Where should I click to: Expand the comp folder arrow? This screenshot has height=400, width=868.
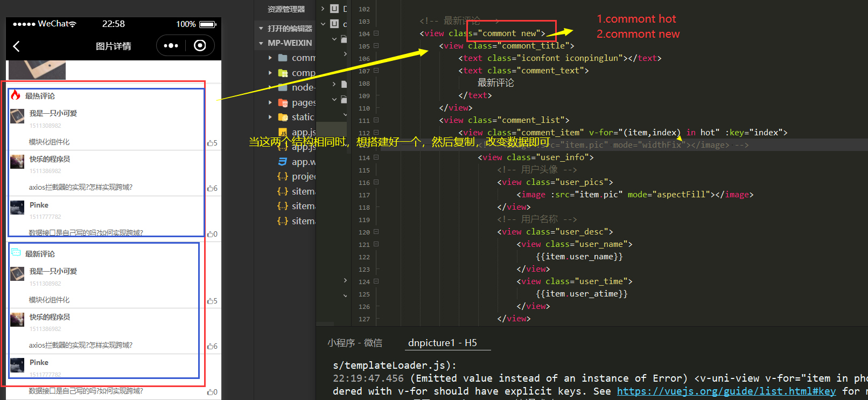(270, 73)
